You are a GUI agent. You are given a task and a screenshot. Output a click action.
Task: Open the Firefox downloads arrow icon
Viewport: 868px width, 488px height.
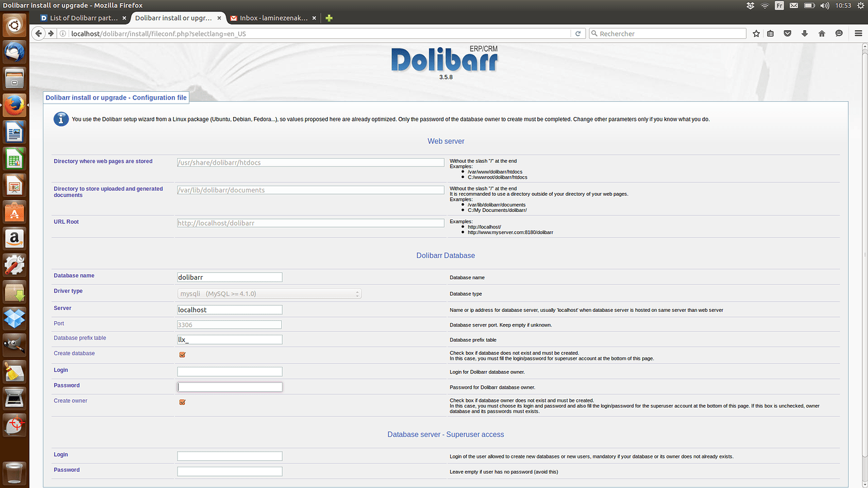pyautogui.click(x=804, y=33)
